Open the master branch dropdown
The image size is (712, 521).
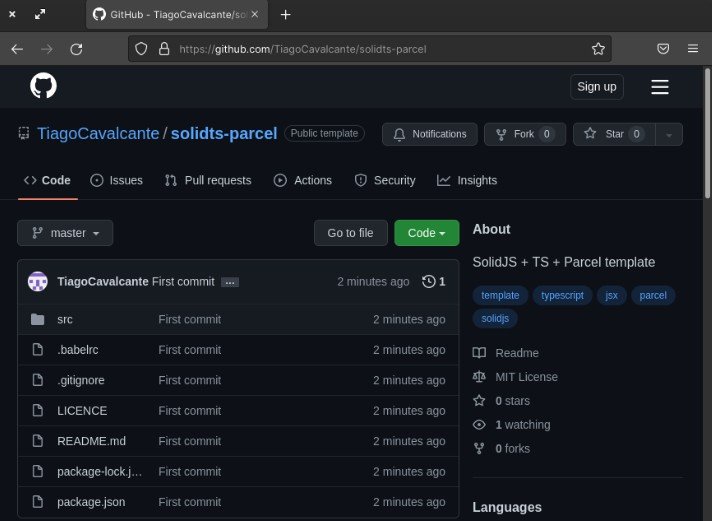(65, 233)
